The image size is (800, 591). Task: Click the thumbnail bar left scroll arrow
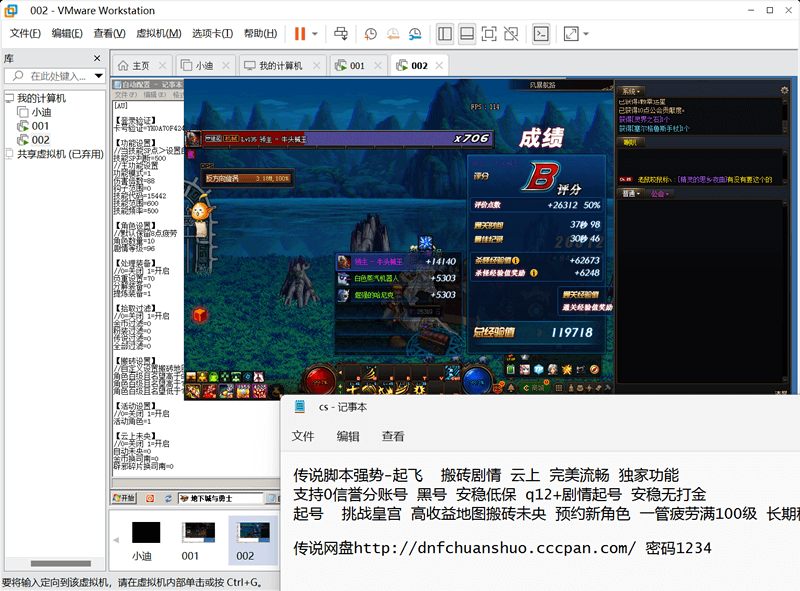coord(116,540)
